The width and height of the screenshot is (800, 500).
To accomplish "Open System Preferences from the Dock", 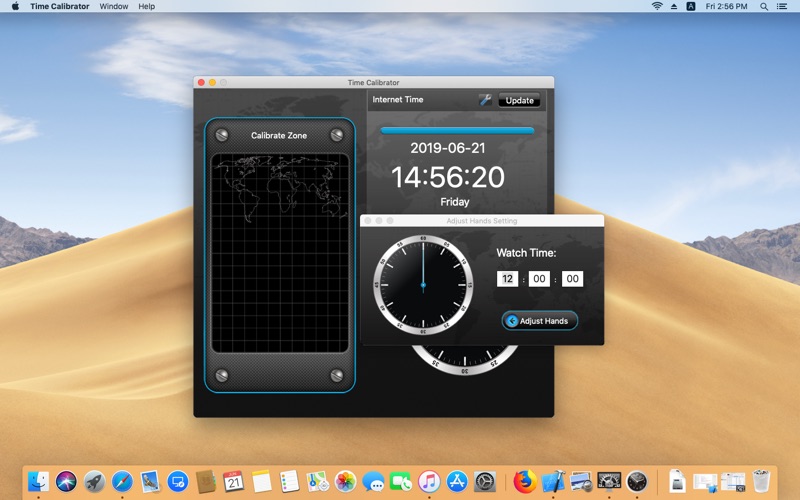I will click(x=485, y=481).
